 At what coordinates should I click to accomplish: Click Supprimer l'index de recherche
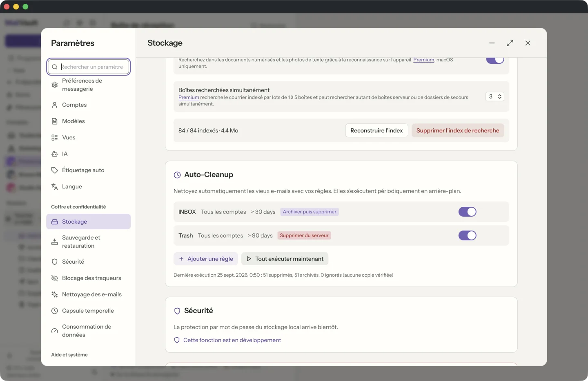[x=458, y=130]
